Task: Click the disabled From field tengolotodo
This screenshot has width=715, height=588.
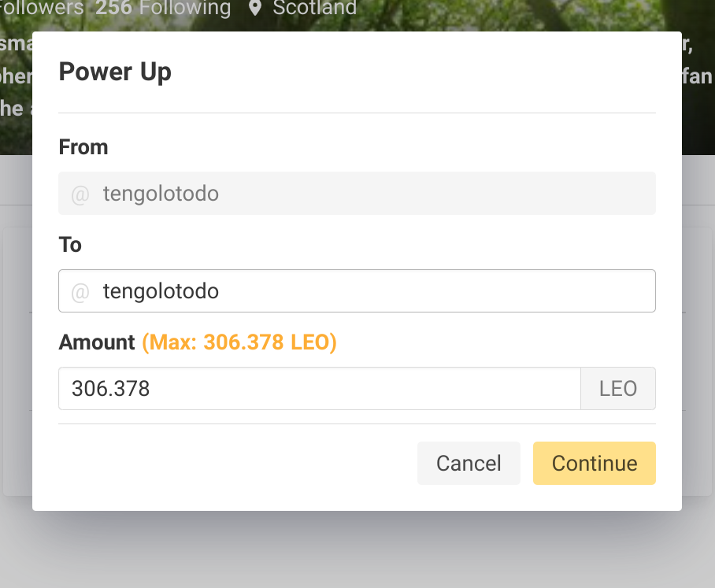Action: coord(357,194)
